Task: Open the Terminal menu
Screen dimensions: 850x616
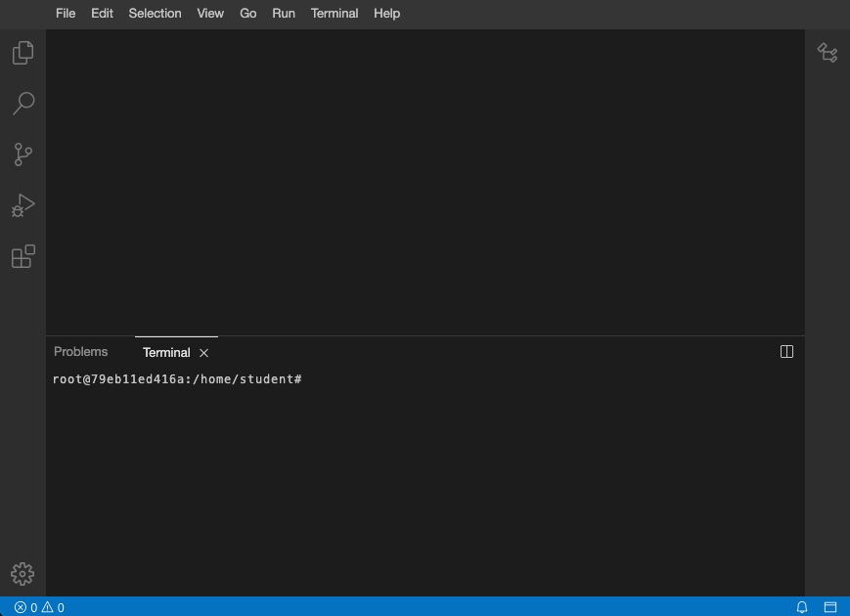Action: tap(335, 14)
